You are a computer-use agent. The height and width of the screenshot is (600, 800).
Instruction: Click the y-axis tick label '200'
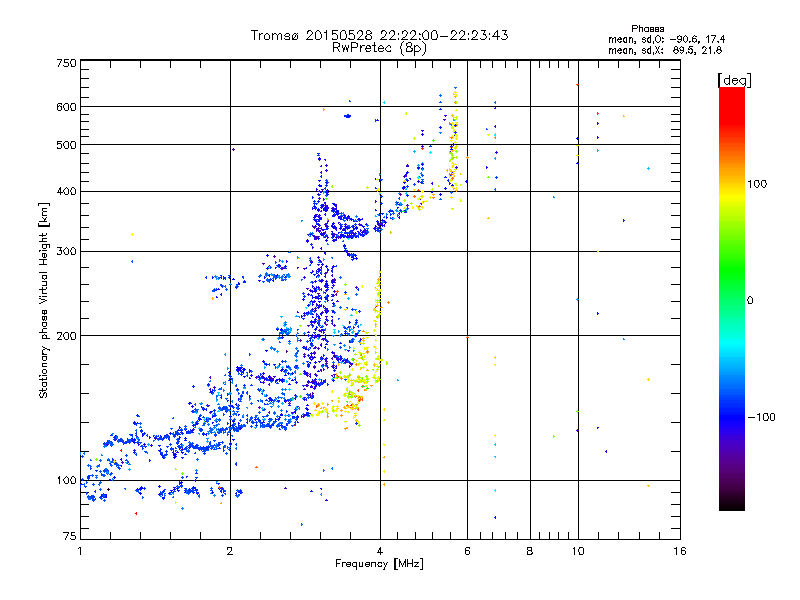tap(66, 336)
